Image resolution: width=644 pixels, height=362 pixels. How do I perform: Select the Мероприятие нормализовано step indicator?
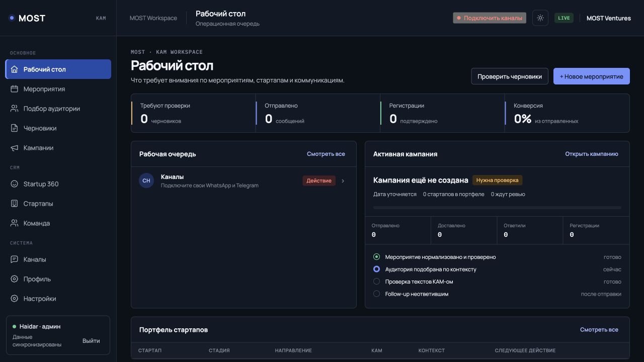tap(376, 257)
